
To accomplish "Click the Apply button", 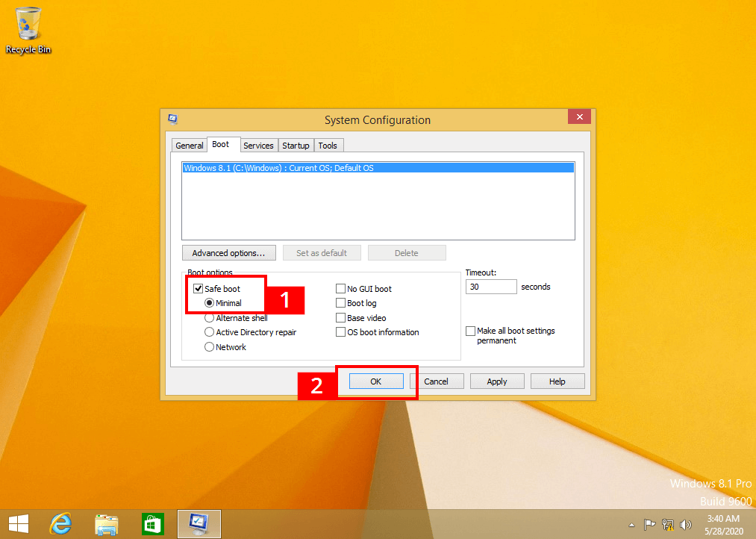I will click(497, 381).
